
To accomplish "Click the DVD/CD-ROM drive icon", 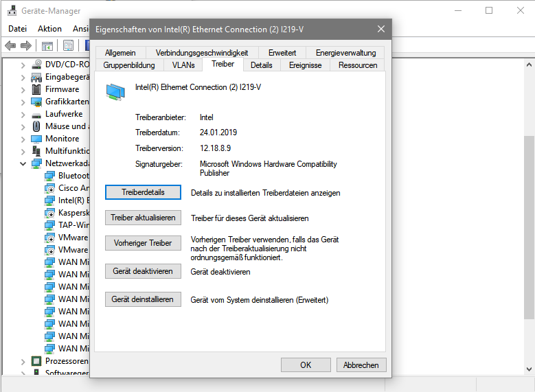I will click(x=36, y=65).
